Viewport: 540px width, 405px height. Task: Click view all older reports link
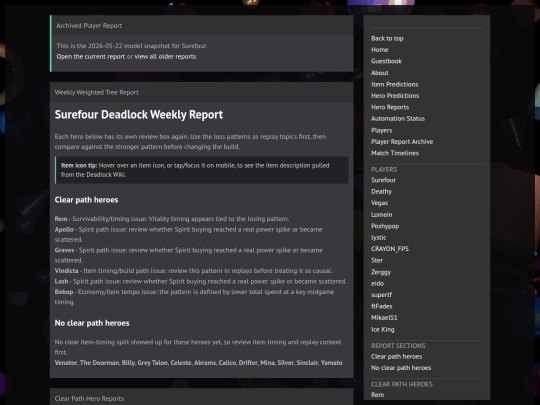point(165,56)
